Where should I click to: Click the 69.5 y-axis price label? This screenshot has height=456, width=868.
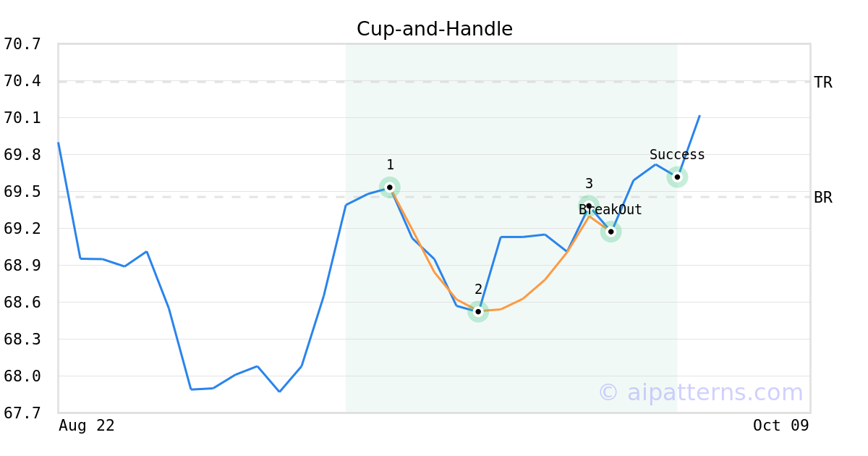click(x=22, y=192)
